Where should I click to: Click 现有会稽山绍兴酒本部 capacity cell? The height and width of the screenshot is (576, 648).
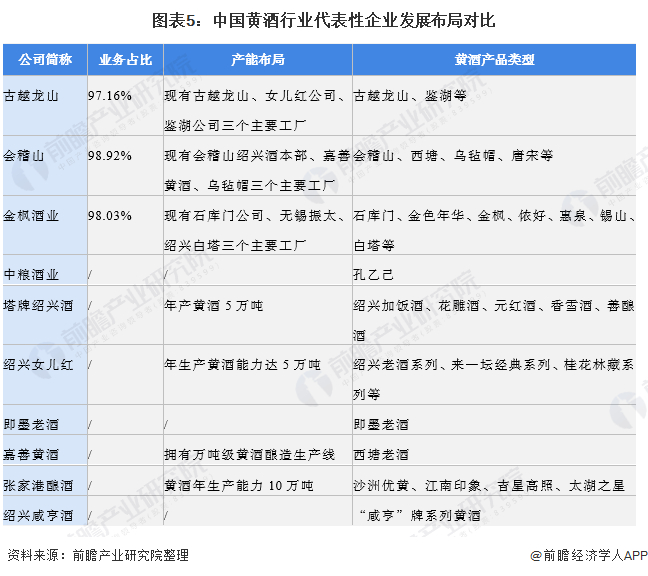(x=258, y=165)
